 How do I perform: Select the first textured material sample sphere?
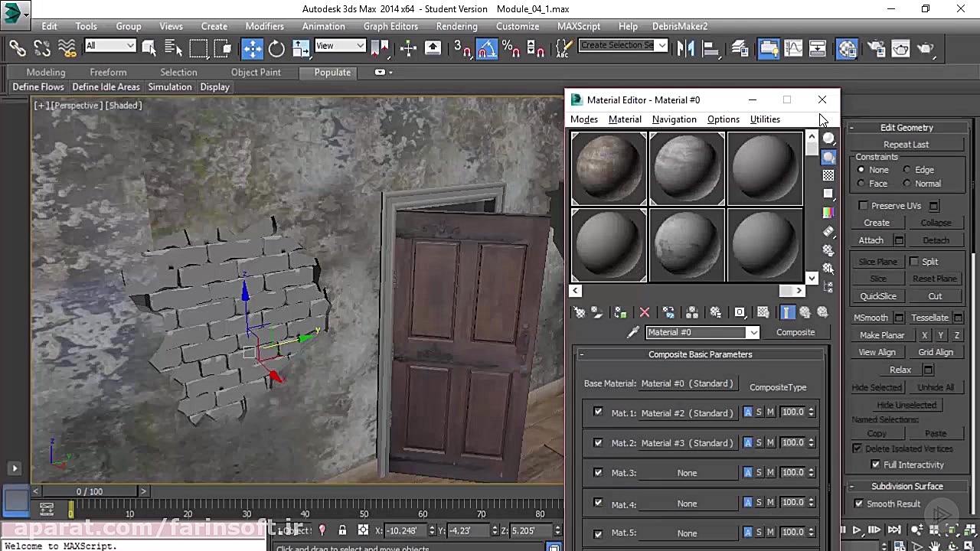point(609,169)
